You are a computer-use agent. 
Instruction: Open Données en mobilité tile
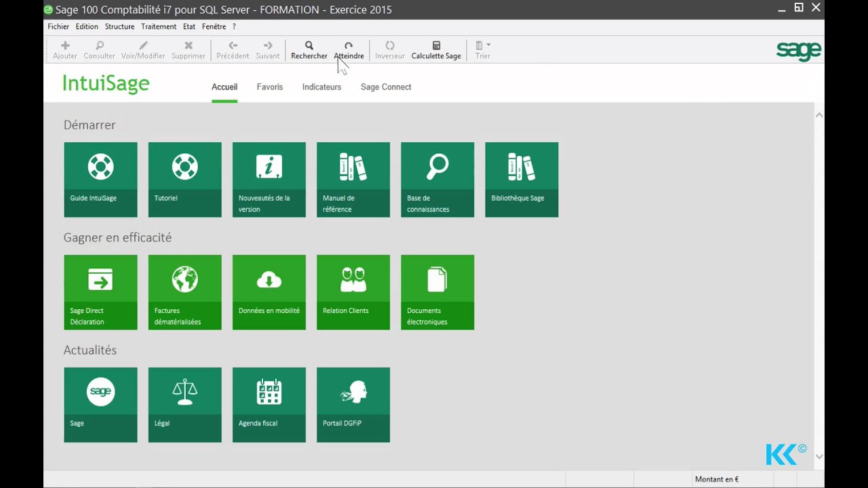click(269, 292)
